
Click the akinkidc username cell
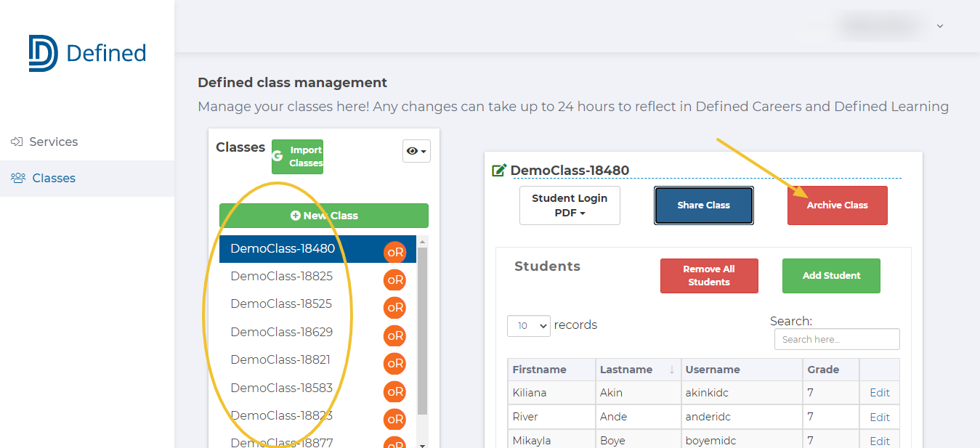(742, 393)
